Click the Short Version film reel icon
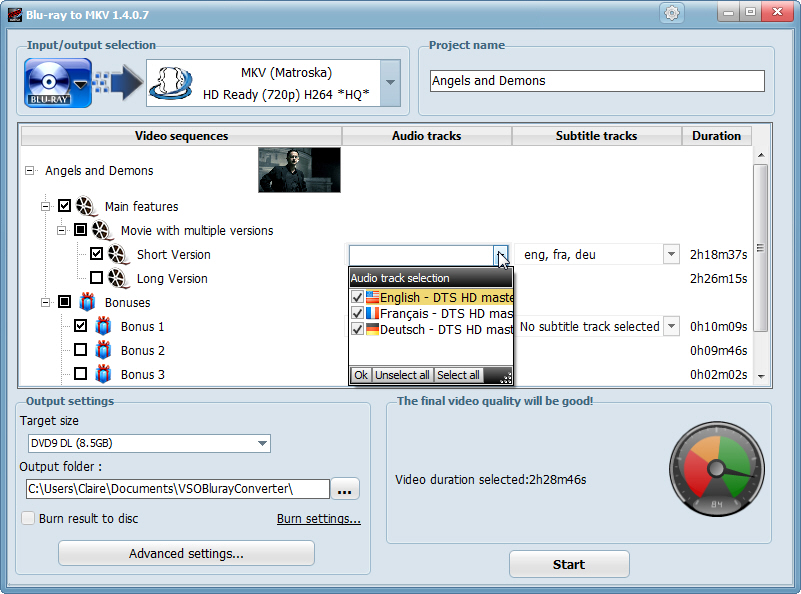This screenshot has width=801, height=594. tap(118, 254)
